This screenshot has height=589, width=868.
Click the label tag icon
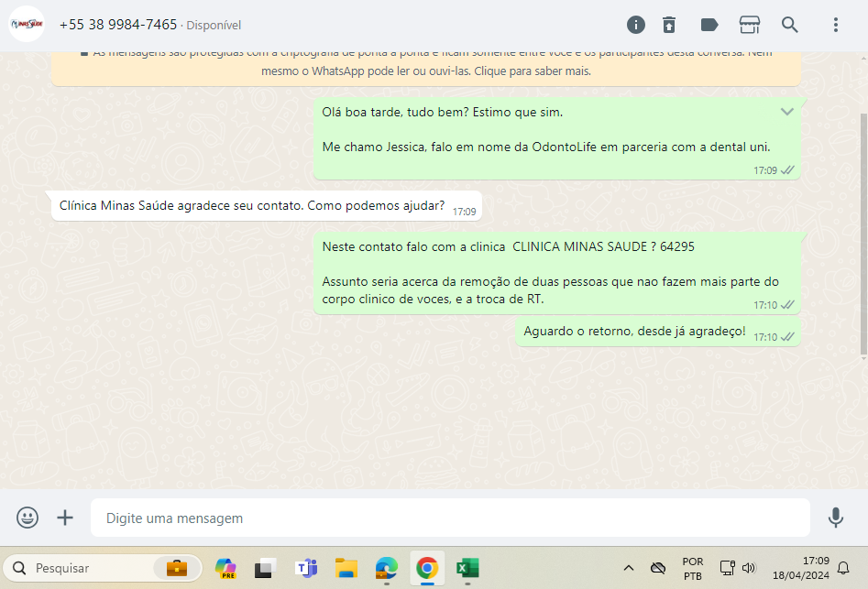point(709,25)
